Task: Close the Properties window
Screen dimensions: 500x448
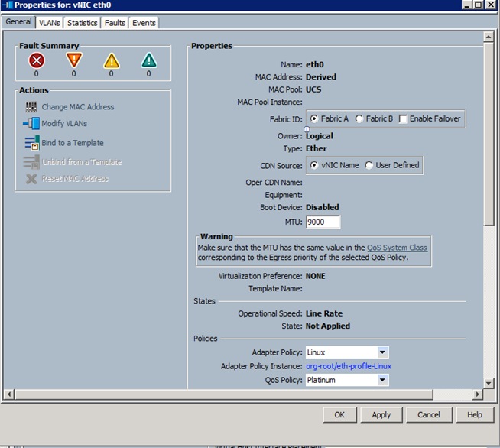Action: point(490,5)
